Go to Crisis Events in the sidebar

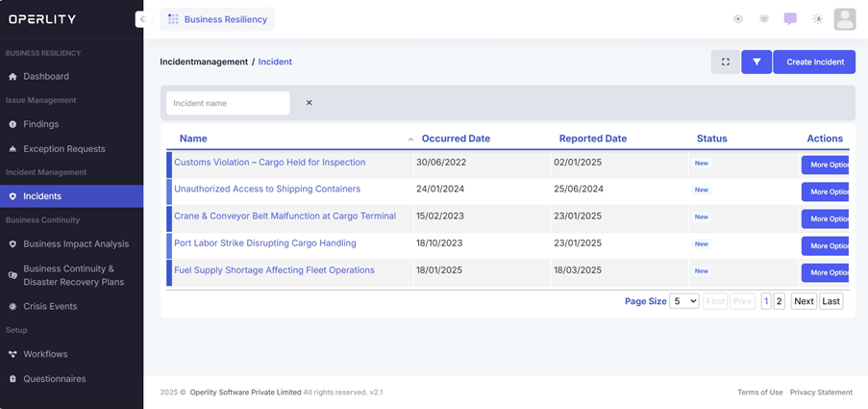pos(50,306)
